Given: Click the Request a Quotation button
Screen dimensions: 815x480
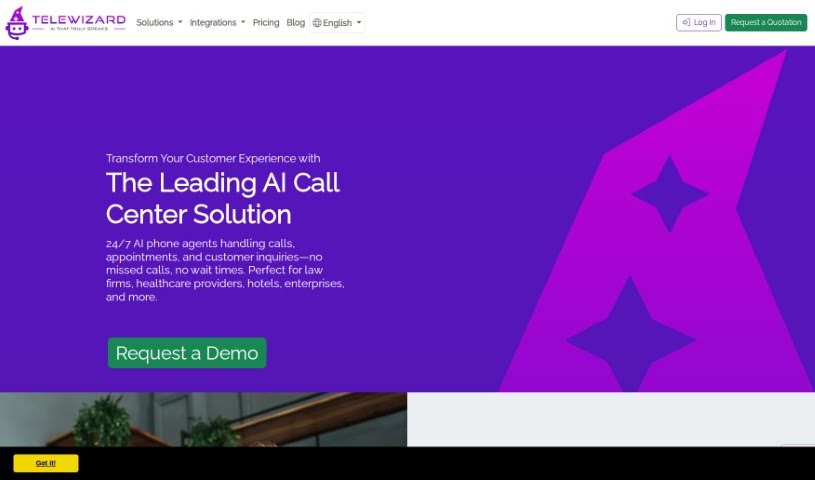Looking at the screenshot, I should click(765, 23).
